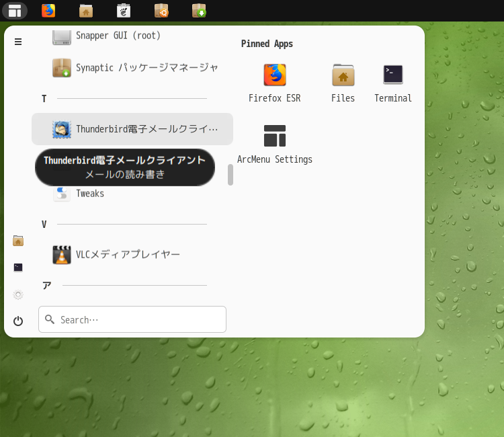Viewport: 504px width, 437px height.
Task: Click the Search input field
Action: click(132, 319)
